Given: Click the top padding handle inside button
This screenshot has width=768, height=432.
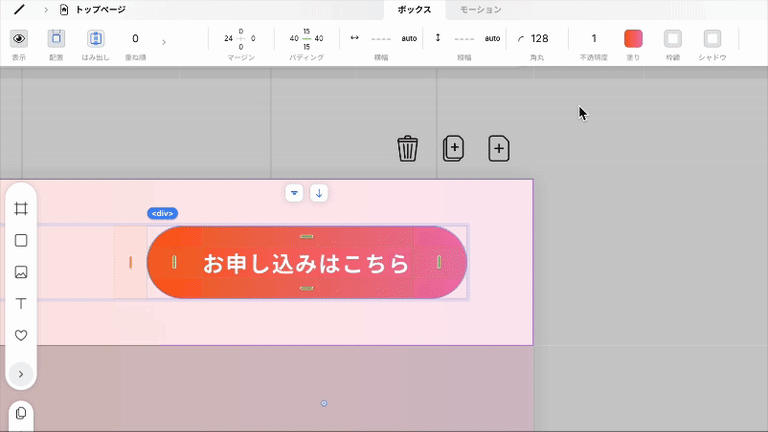Looking at the screenshot, I should pyautogui.click(x=307, y=237).
